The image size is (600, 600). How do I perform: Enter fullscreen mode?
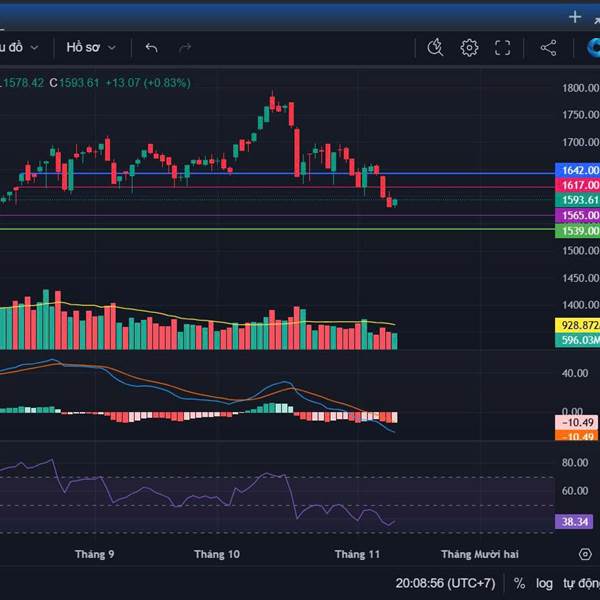503,47
